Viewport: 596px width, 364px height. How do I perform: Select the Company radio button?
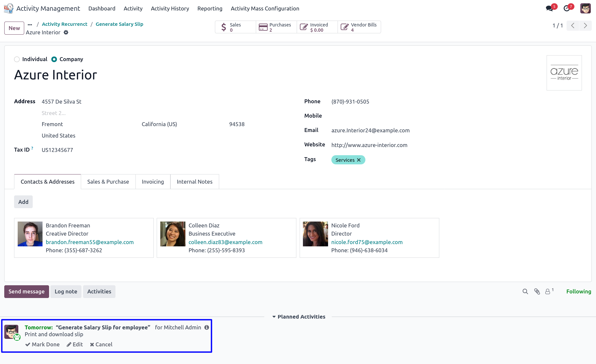click(x=54, y=59)
